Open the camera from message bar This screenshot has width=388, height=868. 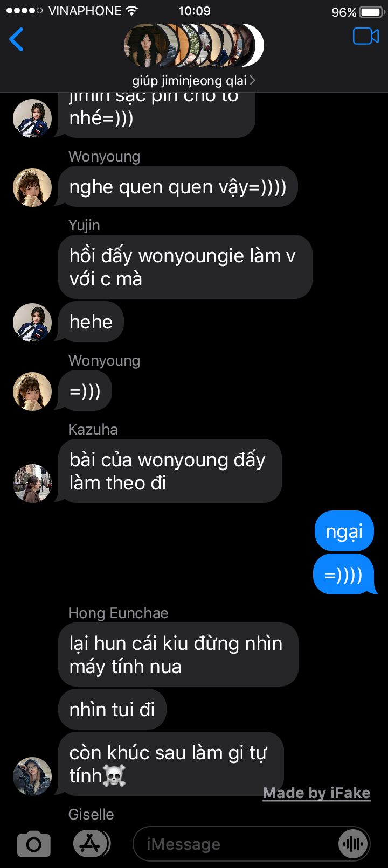(34, 844)
